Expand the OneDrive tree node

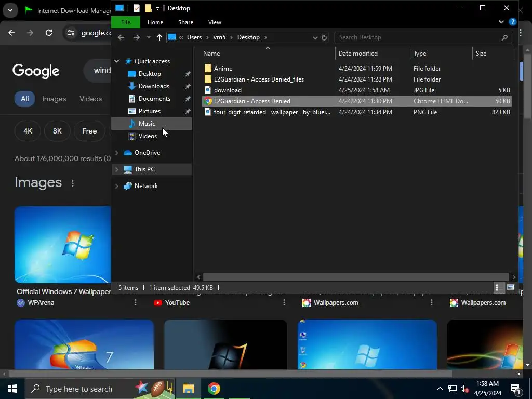117,153
